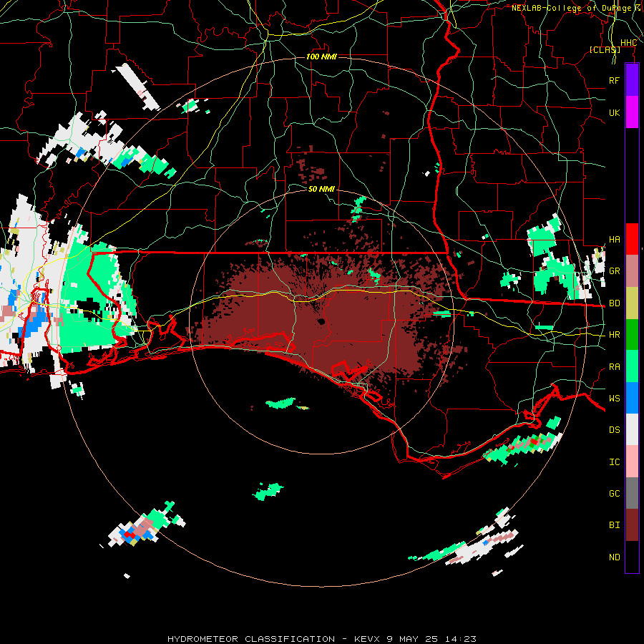The image size is (644, 644).
Task: Click the magenta UK legend color swatch
Action: (632, 112)
